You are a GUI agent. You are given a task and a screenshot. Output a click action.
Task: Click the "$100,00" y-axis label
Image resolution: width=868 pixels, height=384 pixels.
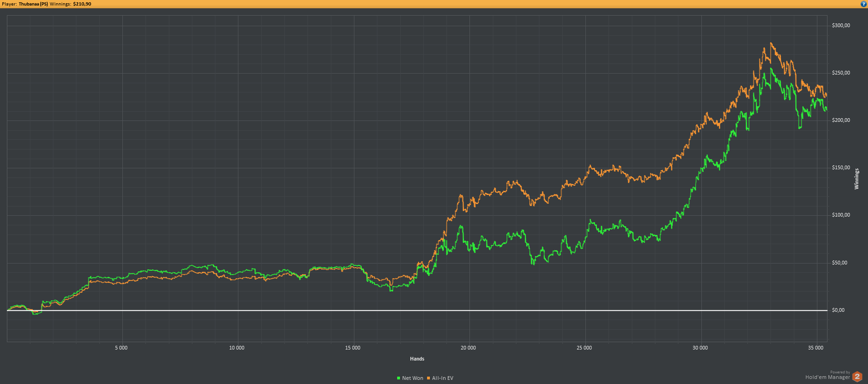point(841,215)
